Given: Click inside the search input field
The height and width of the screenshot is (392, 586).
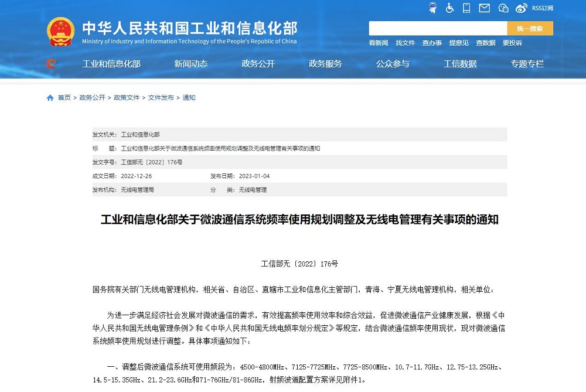Looking at the screenshot, I should [x=437, y=28].
